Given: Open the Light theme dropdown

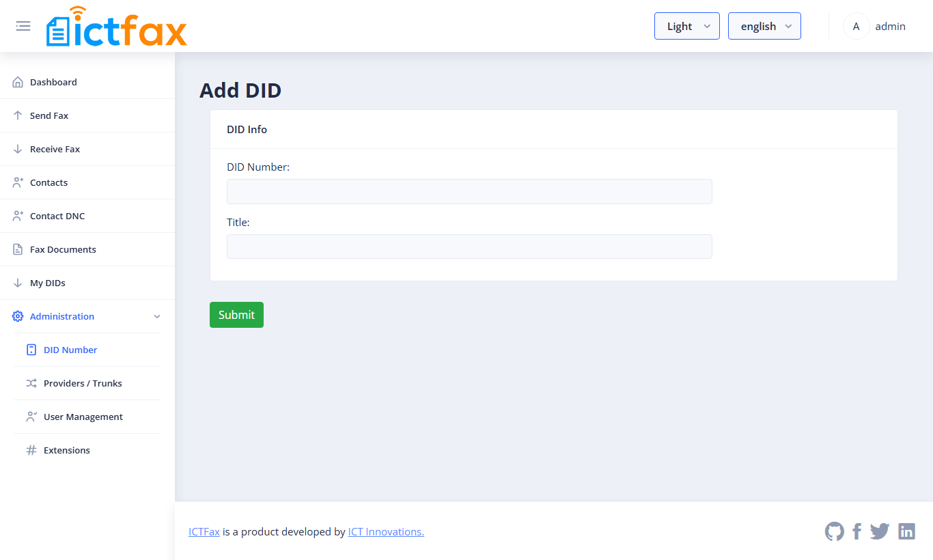Looking at the screenshot, I should (x=687, y=26).
